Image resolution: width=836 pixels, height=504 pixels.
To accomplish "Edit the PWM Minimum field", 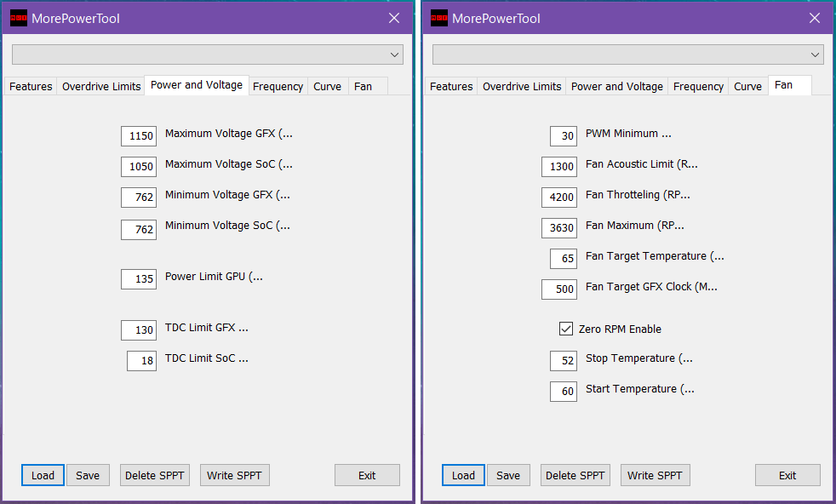I will (x=564, y=136).
